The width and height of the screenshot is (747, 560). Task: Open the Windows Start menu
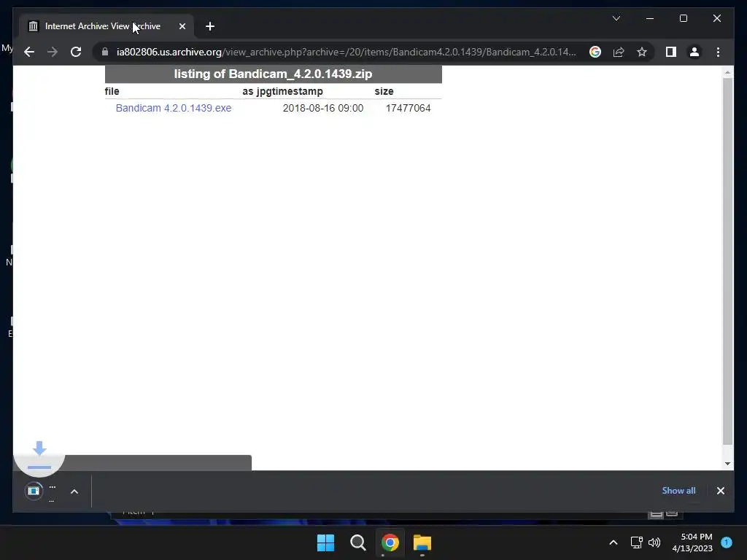coord(326,542)
